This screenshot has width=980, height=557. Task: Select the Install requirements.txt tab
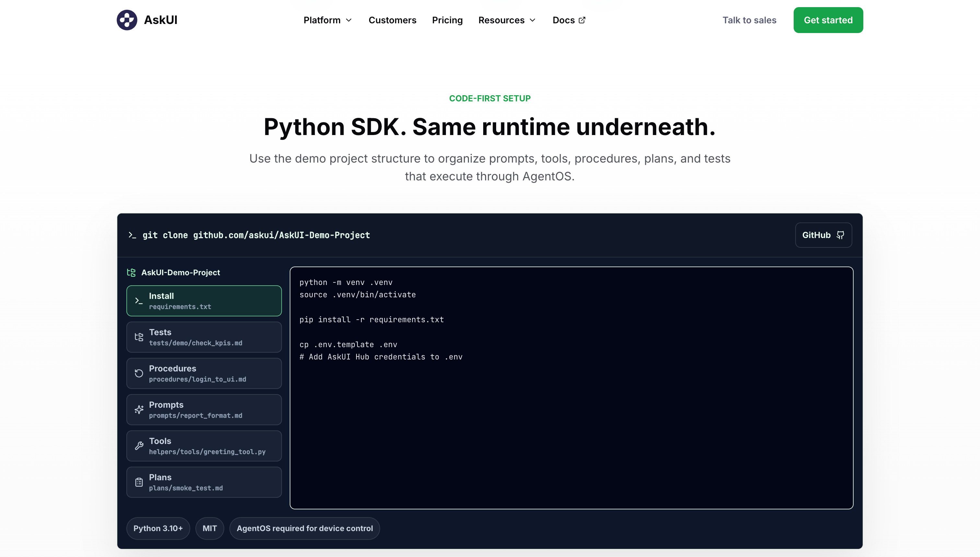point(204,301)
